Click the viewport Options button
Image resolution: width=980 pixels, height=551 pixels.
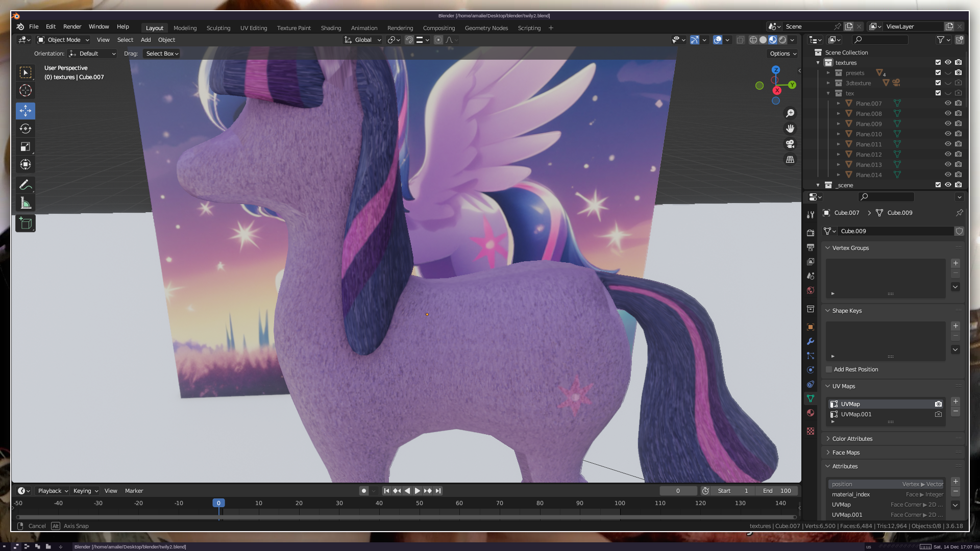click(x=782, y=54)
